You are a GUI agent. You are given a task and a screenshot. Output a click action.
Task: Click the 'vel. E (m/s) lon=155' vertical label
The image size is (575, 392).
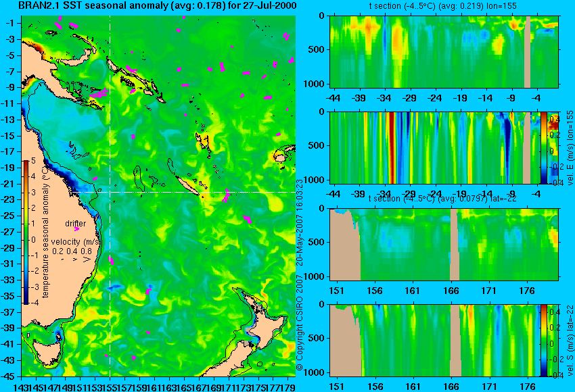coord(570,147)
